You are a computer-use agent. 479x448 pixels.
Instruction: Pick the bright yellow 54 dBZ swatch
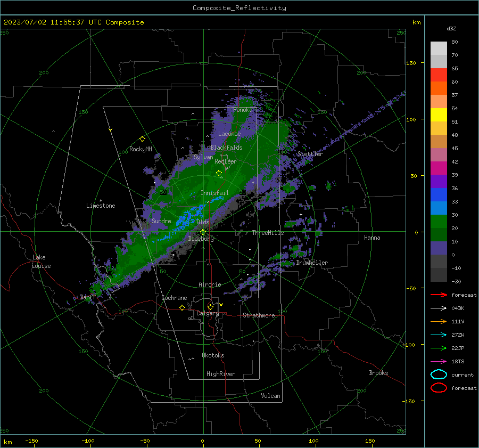[x=439, y=115]
